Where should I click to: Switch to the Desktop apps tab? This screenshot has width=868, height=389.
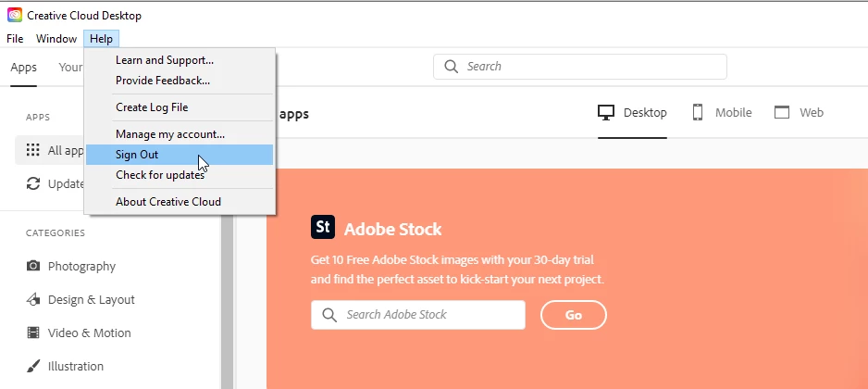coord(632,112)
